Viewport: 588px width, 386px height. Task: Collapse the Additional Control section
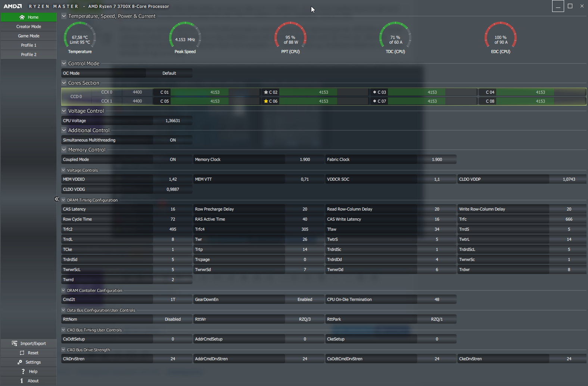64,130
